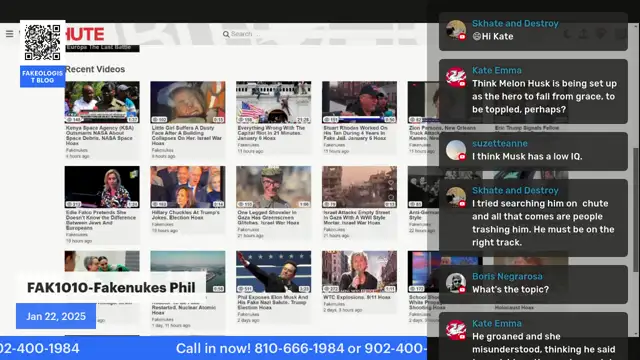The height and width of the screenshot is (360, 640).
Task: Click the Call in now phone banner
Action: 213,348
